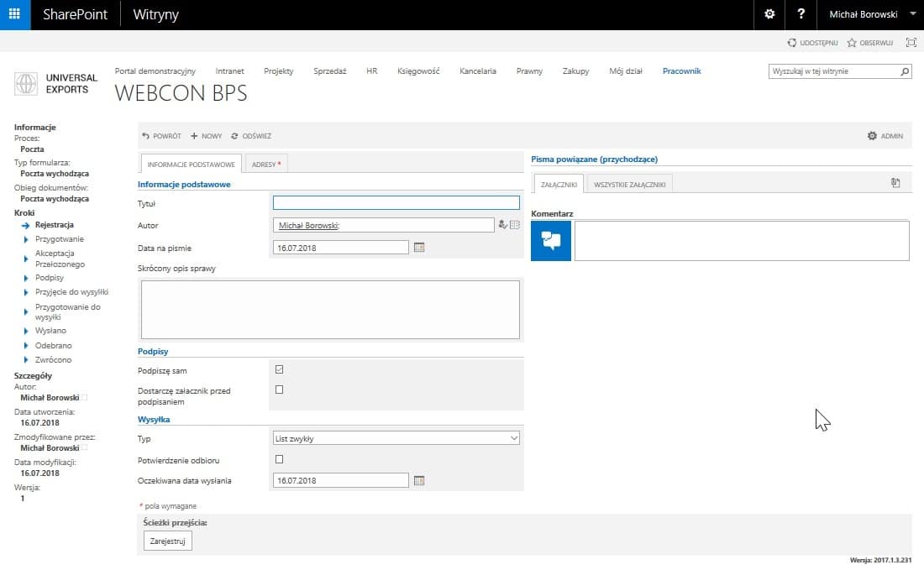Screen dimensions: 924x570
Task: Click the Poczta wychodząca form type value
Action: click(55, 174)
